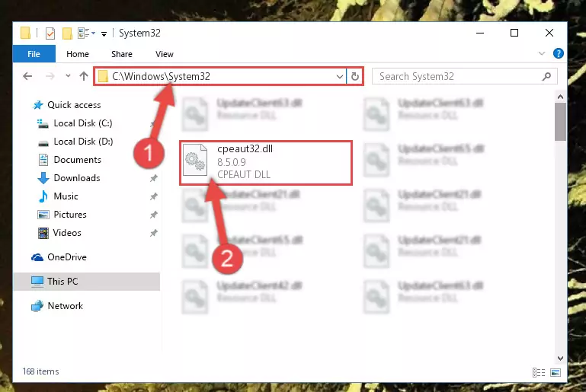586x392 pixels.
Task: Open Help with the blue question mark icon
Action: coord(559,54)
